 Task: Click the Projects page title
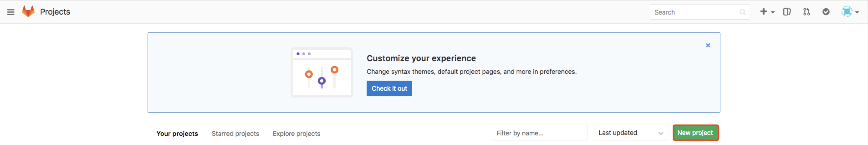[55, 12]
